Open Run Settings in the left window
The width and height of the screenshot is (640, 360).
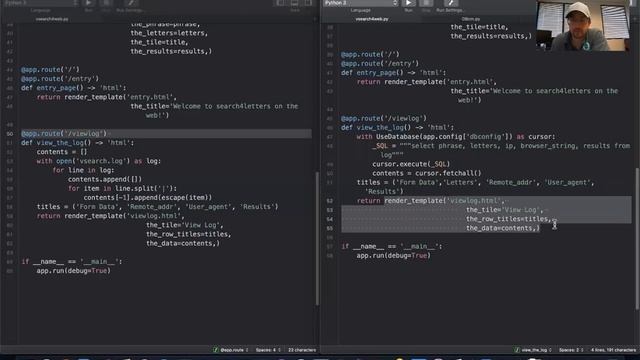(131, 3)
